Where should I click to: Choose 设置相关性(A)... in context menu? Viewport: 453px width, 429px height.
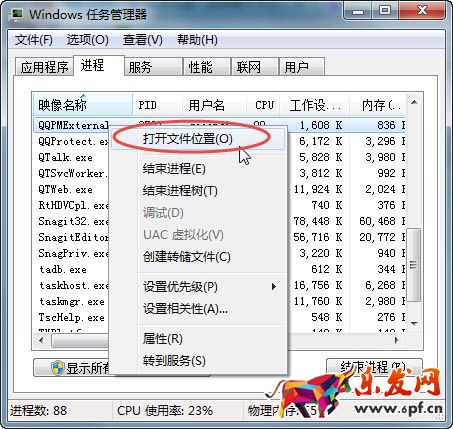[198, 309]
